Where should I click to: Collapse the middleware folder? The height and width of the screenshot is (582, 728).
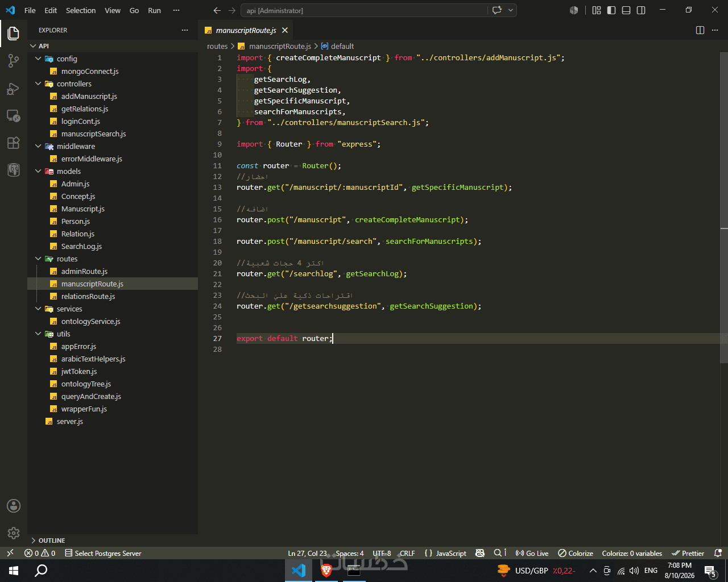[113, 146]
